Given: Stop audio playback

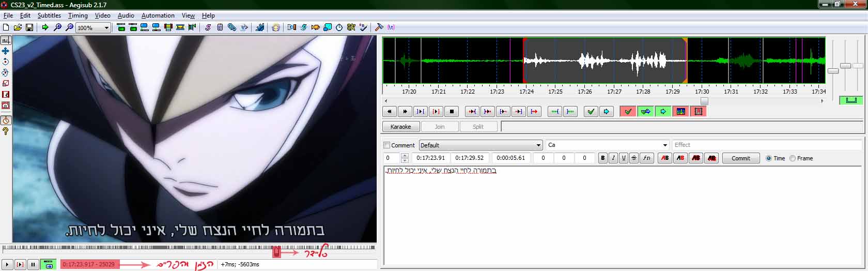Looking at the screenshot, I should 452,111.
